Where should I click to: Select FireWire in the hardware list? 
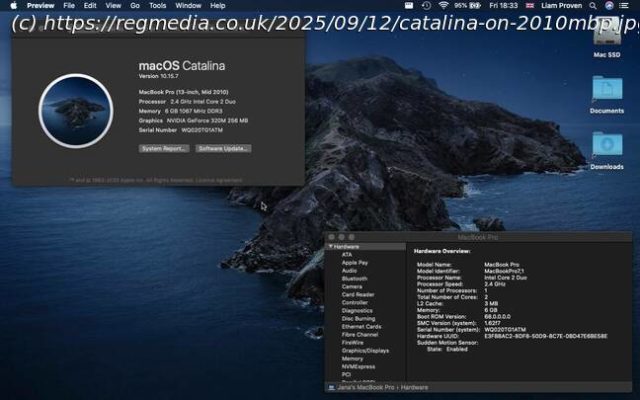point(353,342)
